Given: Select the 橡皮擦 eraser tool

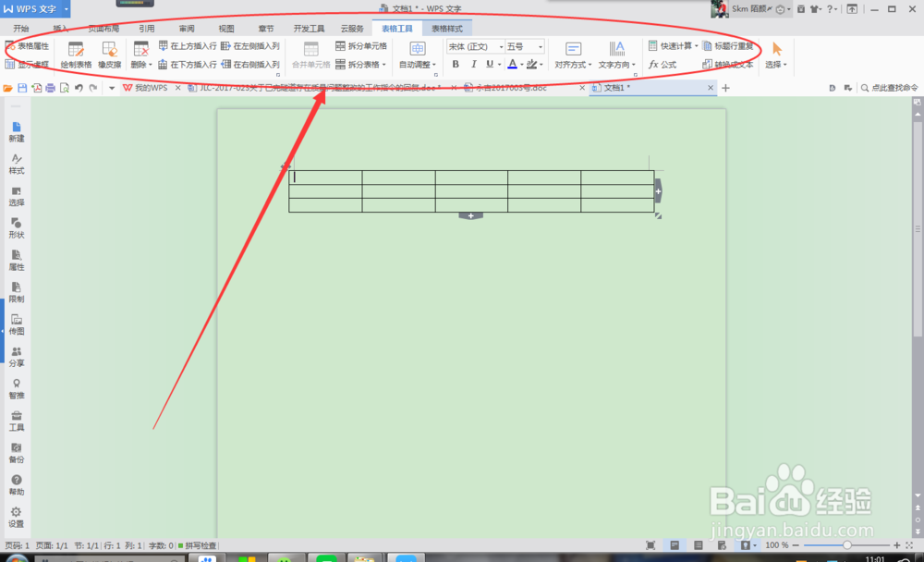Looking at the screenshot, I should (x=110, y=55).
